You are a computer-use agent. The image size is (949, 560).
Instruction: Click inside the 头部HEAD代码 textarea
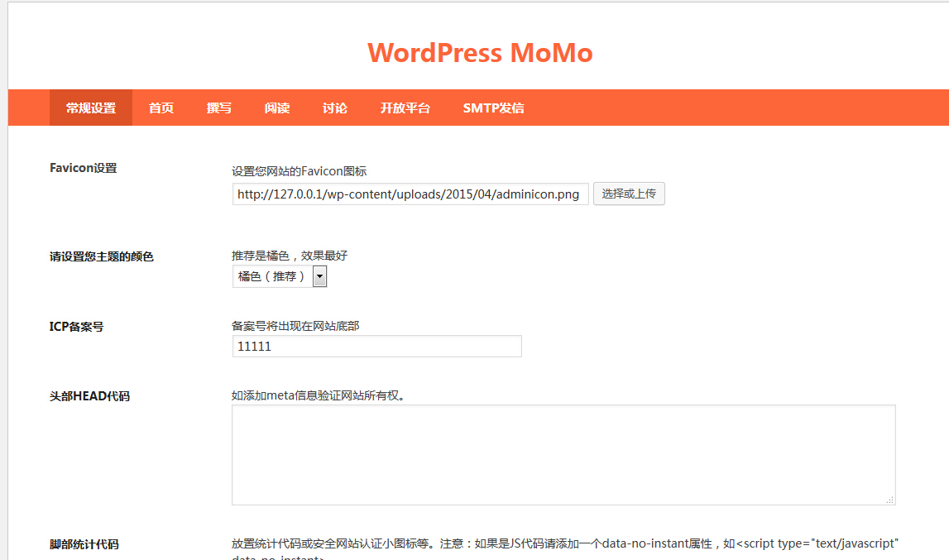(563, 455)
